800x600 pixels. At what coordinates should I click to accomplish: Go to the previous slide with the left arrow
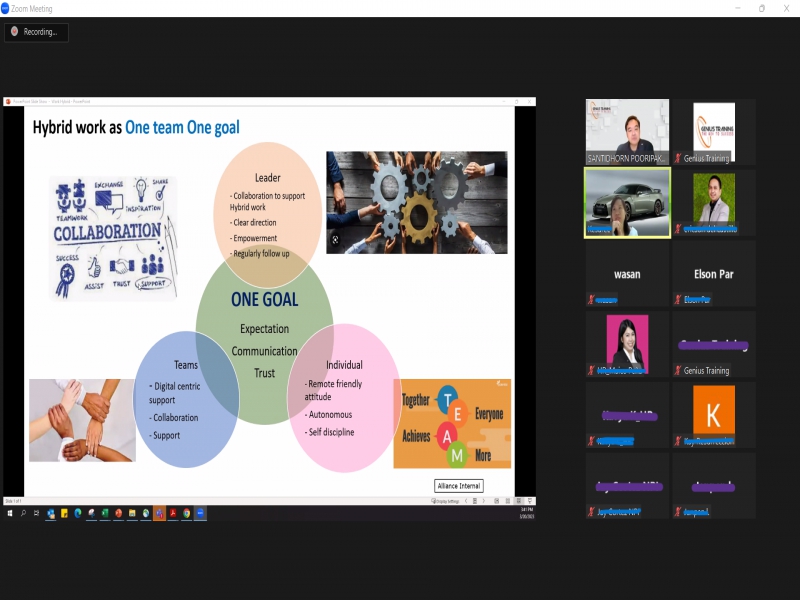coord(466,501)
